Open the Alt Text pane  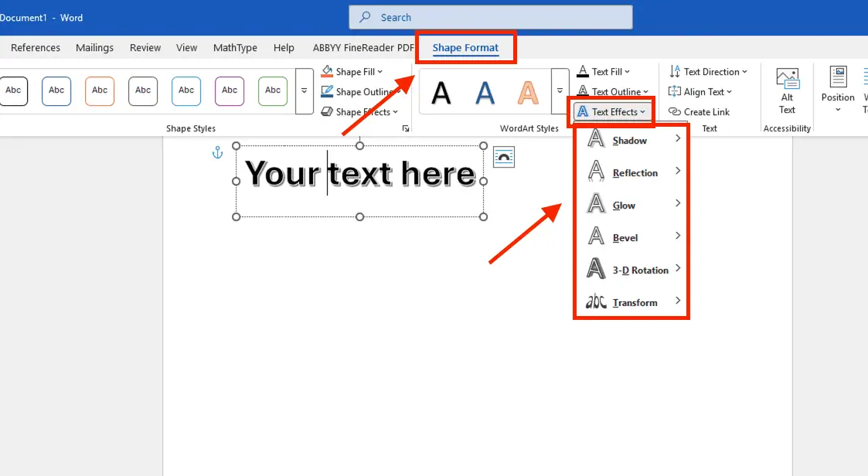[x=787, y=91]
